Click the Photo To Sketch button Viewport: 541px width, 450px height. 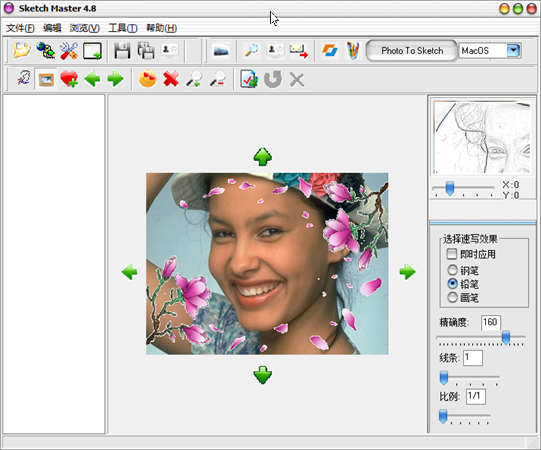point(412,51)
